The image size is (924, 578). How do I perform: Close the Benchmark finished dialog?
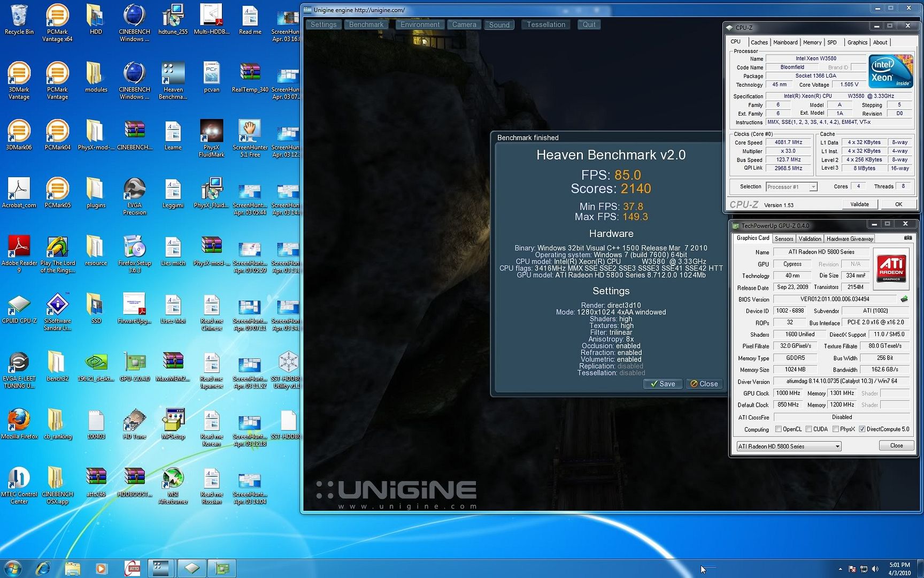coord(704,384)
